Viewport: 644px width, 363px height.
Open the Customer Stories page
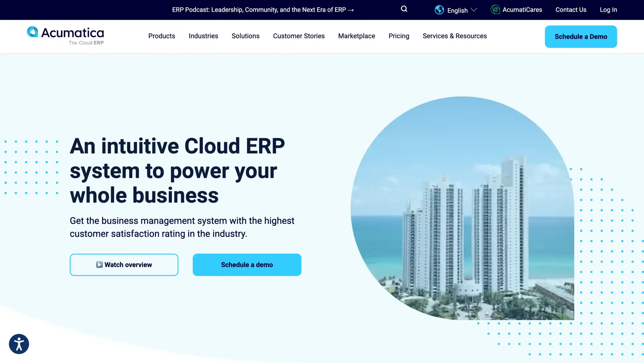(299, 36)
